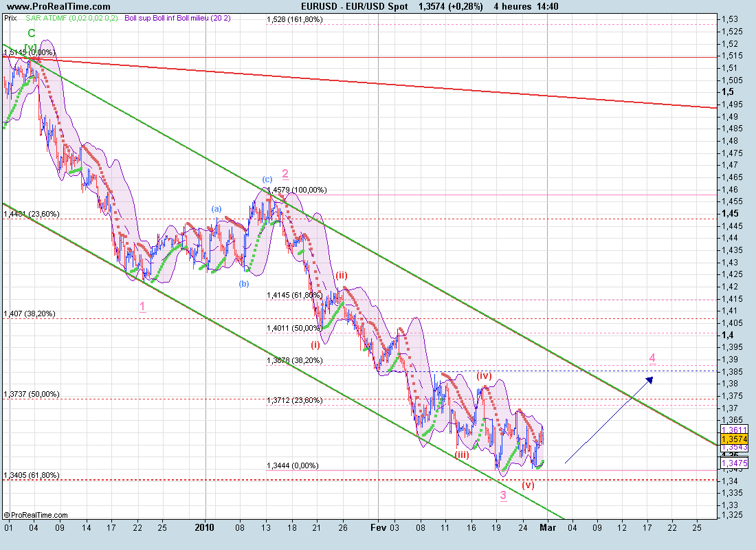Screen dimensions: 756x550
Task: Select the red (i) subwave label
Action: tap(315, 345)
